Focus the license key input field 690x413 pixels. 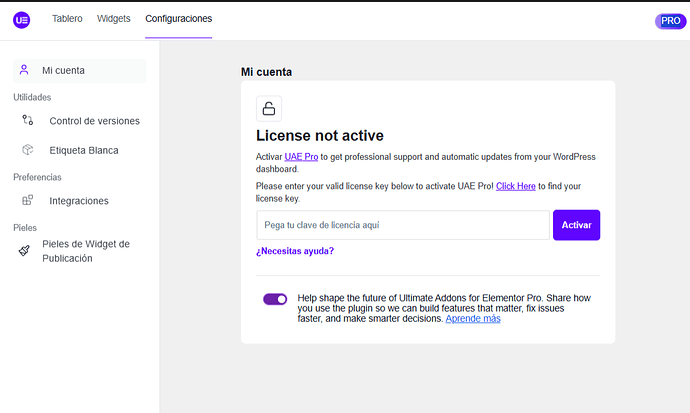(403, 225)
